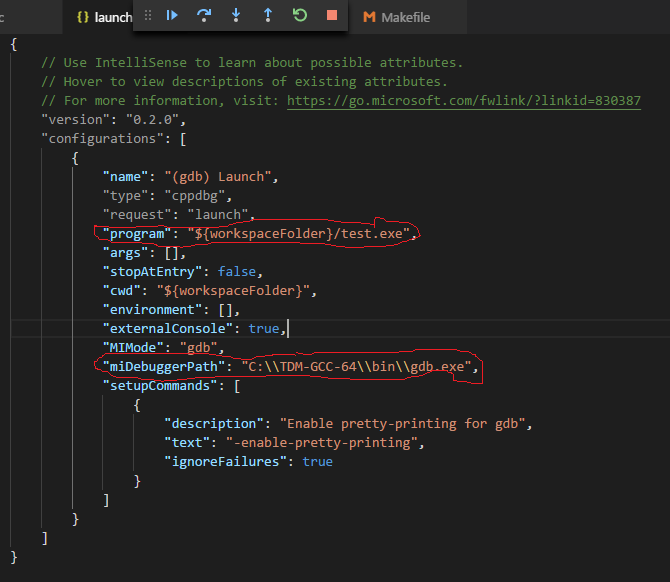Click the "miDebuggerPath" key
The height and width of the screenshot is (582, 670).
point(164,367)
